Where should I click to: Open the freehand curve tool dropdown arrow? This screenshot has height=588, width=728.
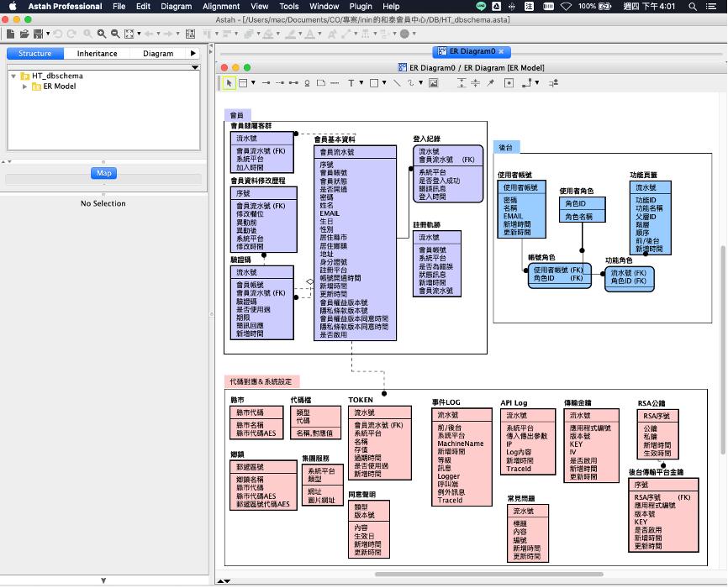pyautogui.click(x=420, y=83)
